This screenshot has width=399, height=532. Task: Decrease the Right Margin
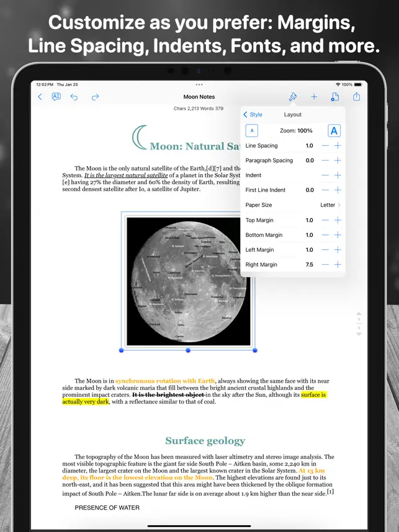(x=325, y=265)
